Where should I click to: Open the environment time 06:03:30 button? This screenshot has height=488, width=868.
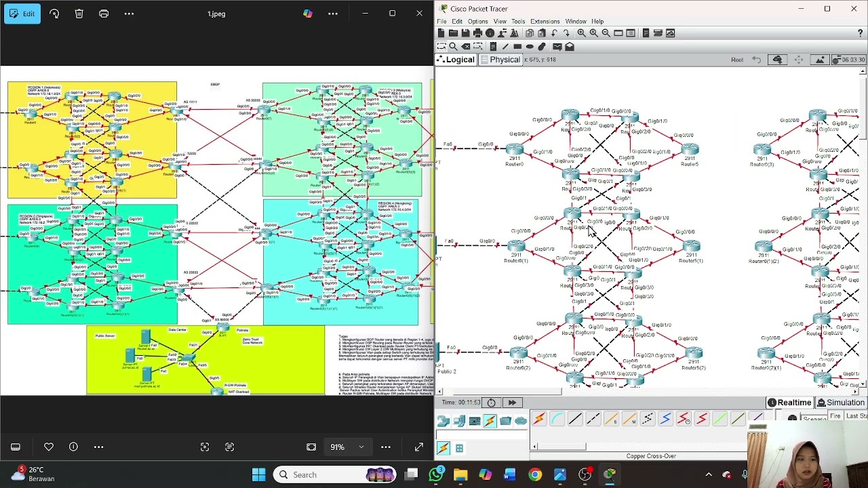(848, 60)
